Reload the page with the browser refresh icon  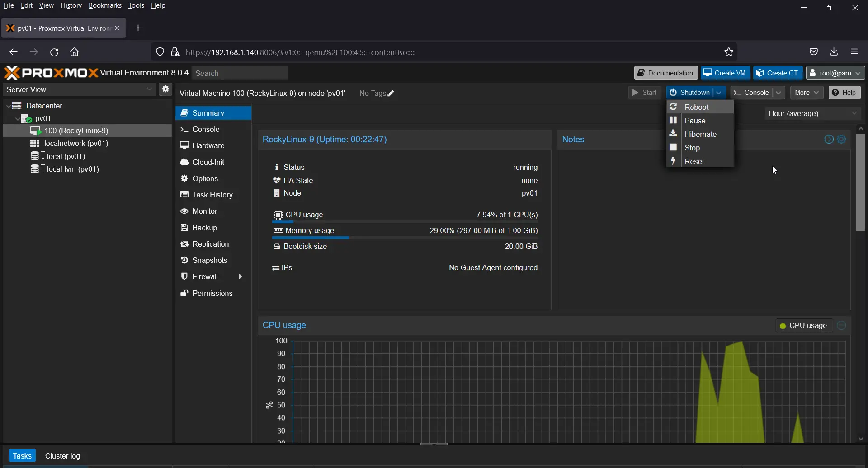click(54, 52)
